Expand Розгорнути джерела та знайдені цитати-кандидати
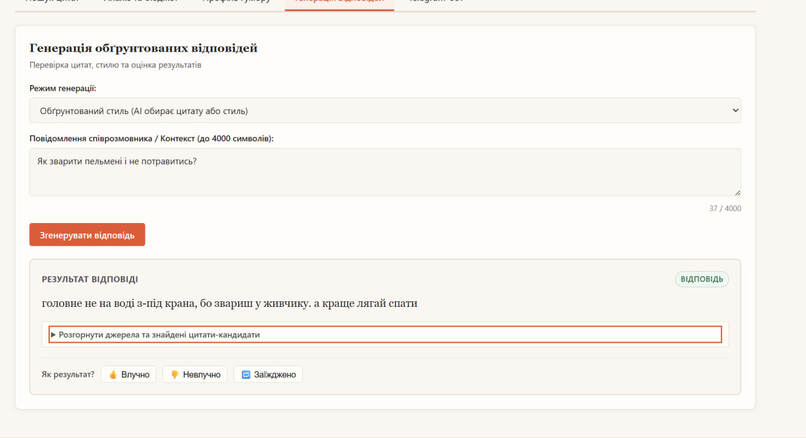The width and height of the screenshot is (806, 438). pos(385,335)
